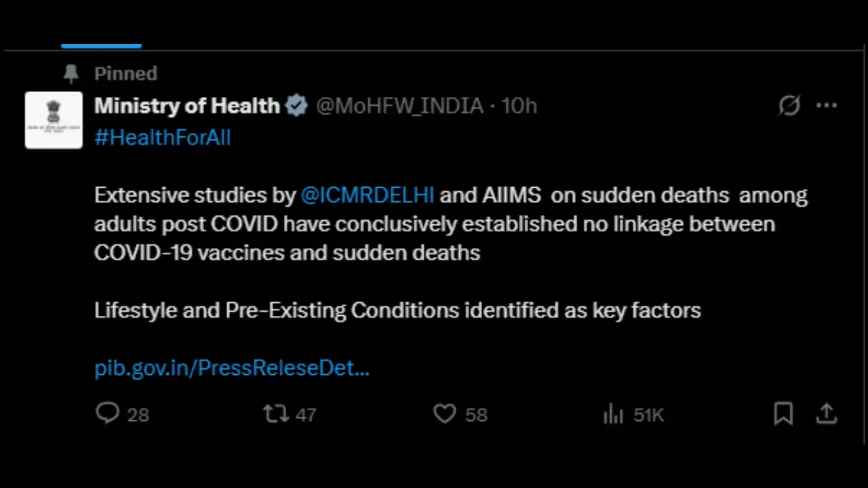Open the three-dot more options menu
The image size is (868, 488).
click(x=827, y=106)
